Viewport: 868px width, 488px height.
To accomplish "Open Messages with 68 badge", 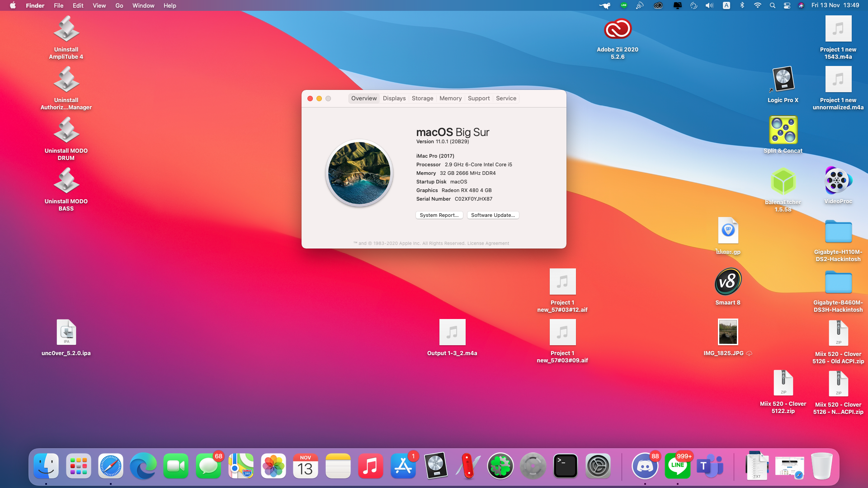I will pyautogui.click(x=208, y=466).
